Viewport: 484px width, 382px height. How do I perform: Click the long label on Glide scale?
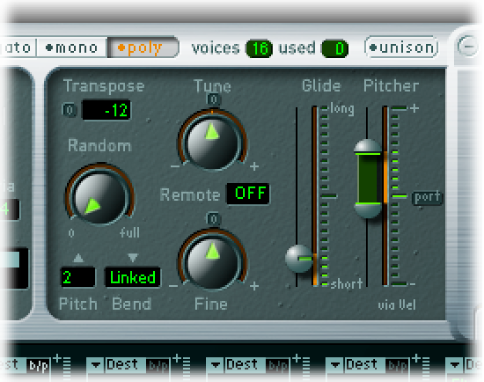(x=342, y=109)
